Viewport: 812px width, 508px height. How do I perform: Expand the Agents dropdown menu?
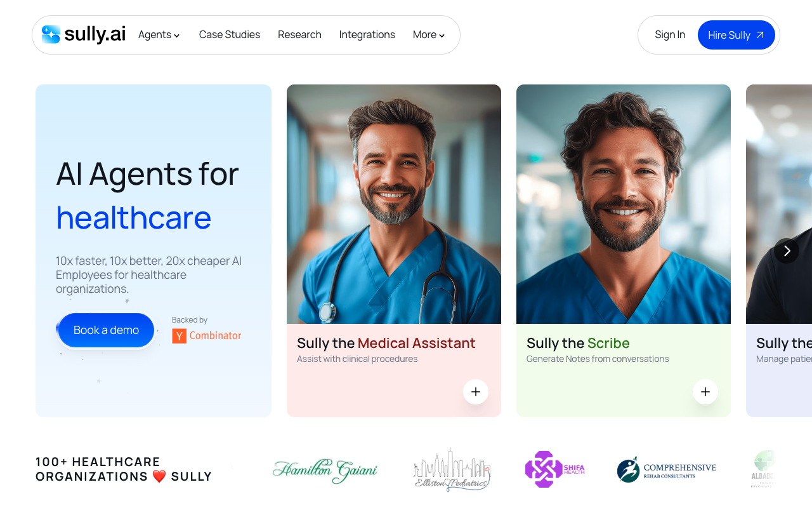(159, 34)
